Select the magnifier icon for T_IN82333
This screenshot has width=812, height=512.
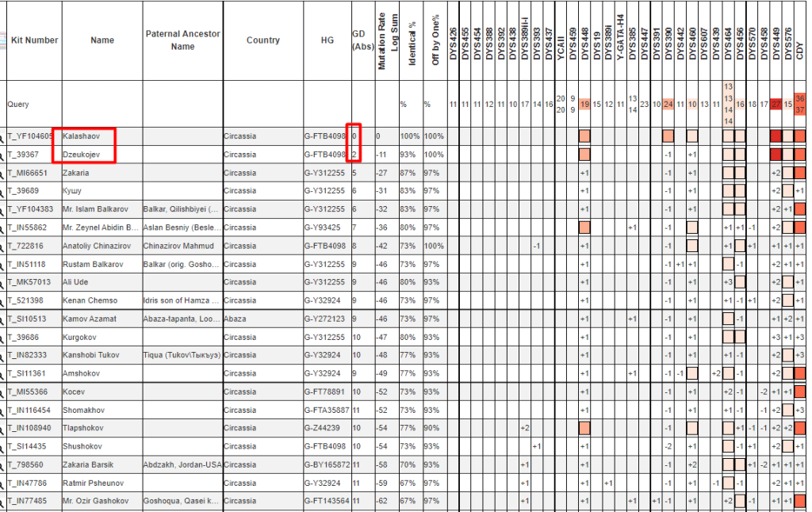click(2, 356)
